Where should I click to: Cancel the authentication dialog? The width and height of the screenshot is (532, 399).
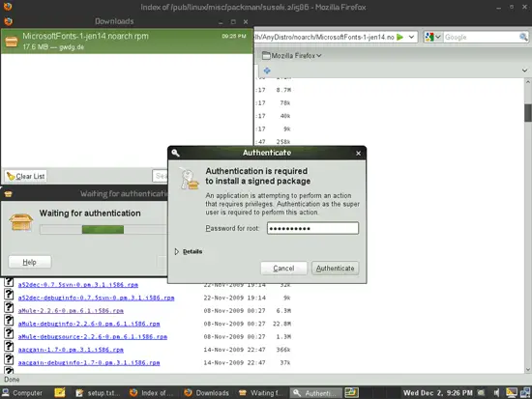tap(283, 269)
